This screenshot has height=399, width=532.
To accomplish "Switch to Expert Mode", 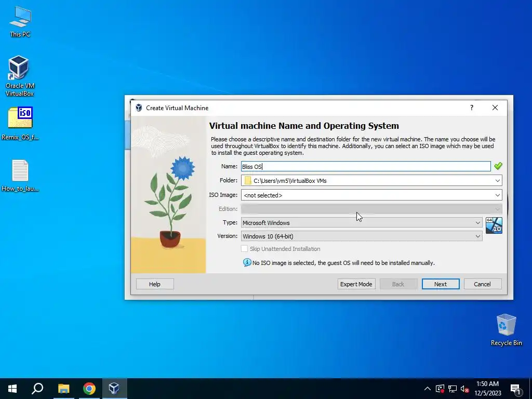I will pos(356,284).
